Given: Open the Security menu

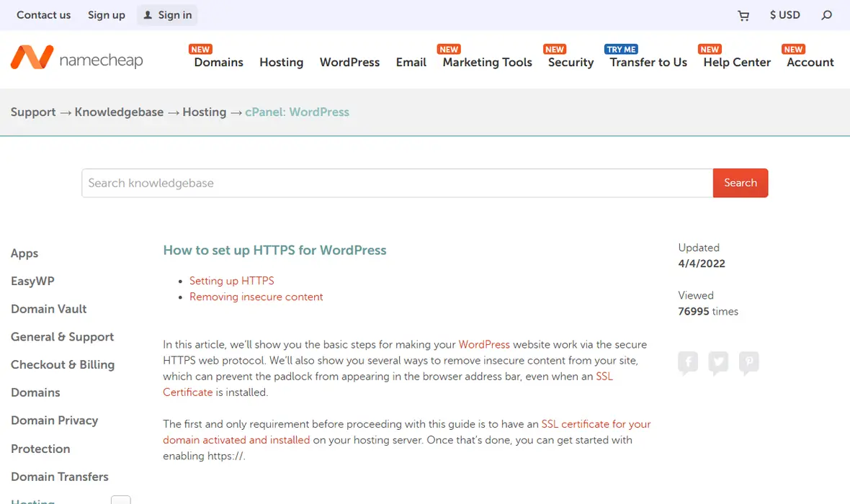Looking at the screenshot, I should [x=571, y=63].
